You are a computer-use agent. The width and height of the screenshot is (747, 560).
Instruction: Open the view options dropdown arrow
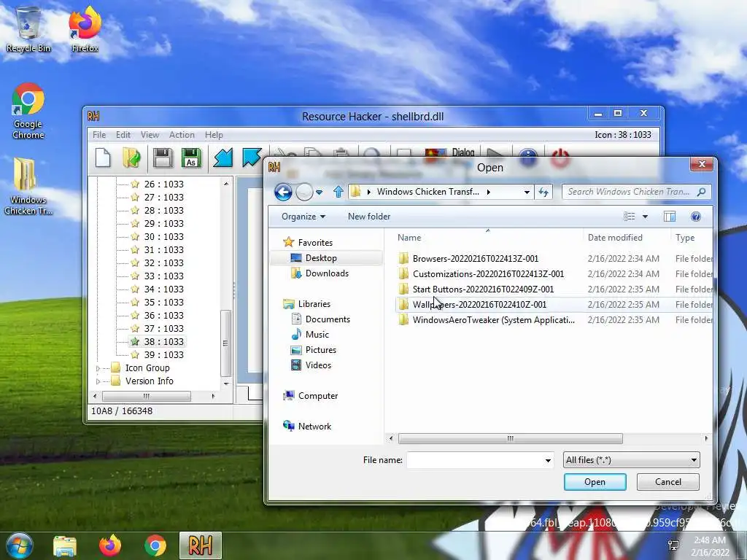[x=645, y=217]
